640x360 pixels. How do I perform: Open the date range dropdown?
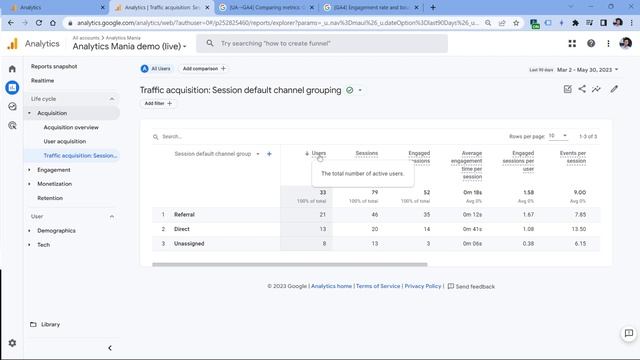tap(587, 70)
